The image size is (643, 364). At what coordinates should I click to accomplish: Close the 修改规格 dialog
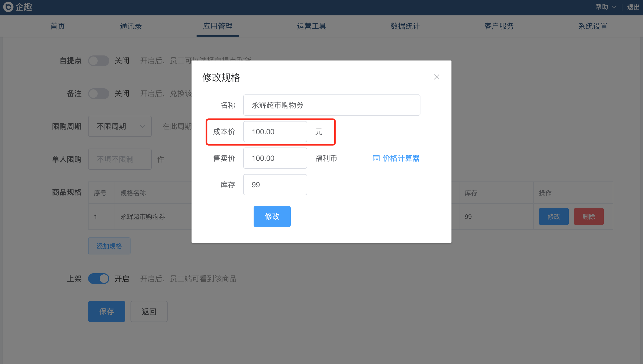[436, 77]
